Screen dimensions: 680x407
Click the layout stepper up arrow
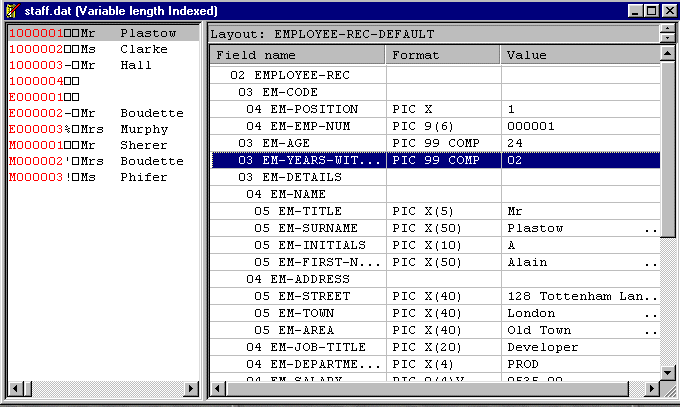point(667,29)
